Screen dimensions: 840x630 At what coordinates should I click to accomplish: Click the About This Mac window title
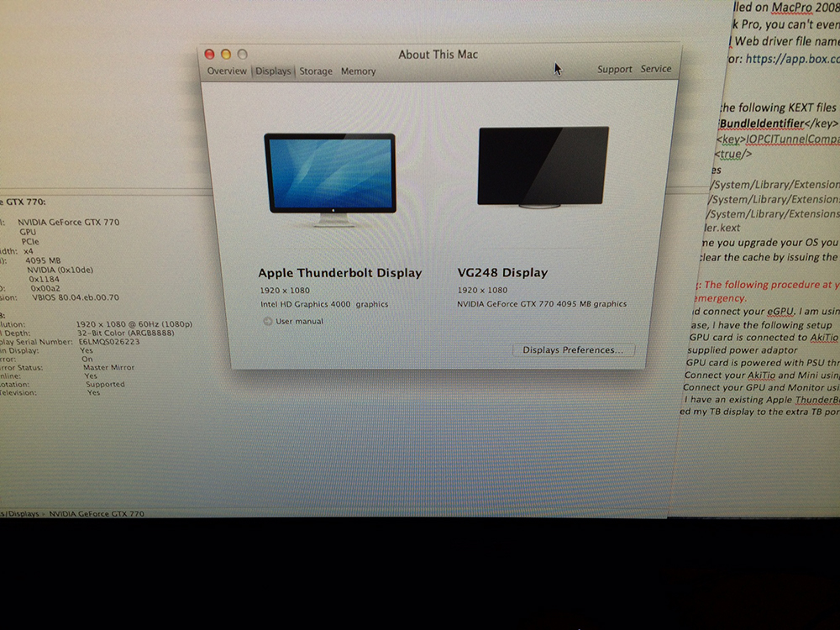pyautogui.click(x=438, y=55)
